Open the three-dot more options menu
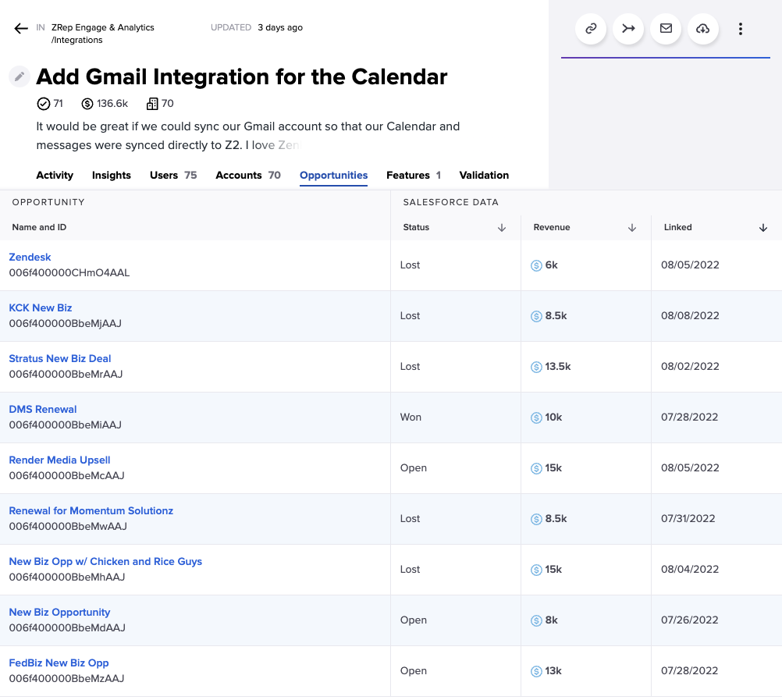This screenshot has height=700, width=782. coord(740,29)
